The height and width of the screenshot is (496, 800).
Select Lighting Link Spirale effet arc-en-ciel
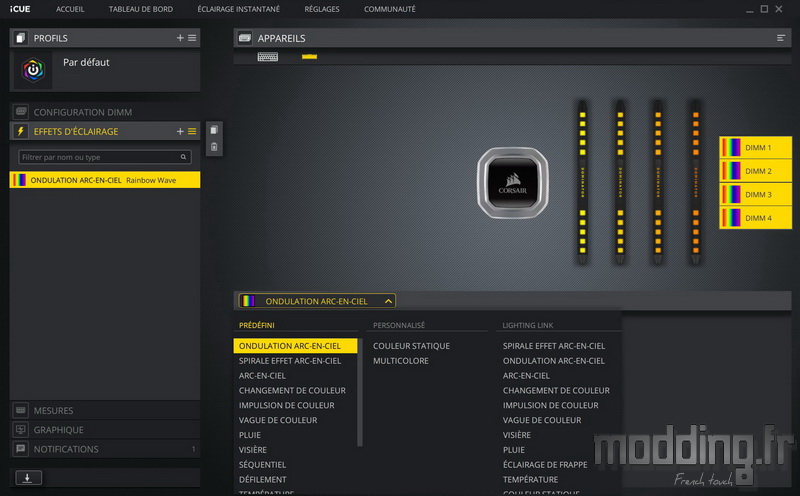[x=554, y=346]
